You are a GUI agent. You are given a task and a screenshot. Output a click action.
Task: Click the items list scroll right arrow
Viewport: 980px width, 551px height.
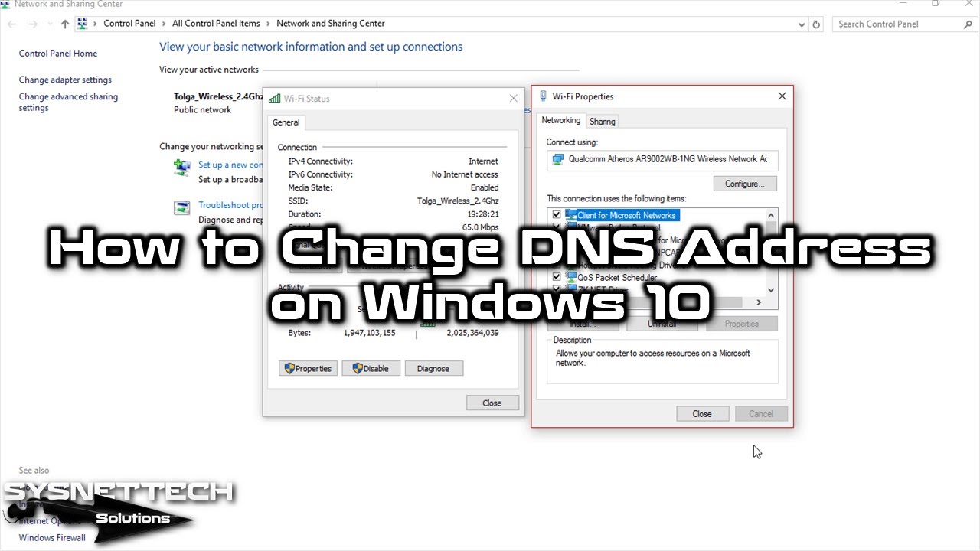point(759,302)
